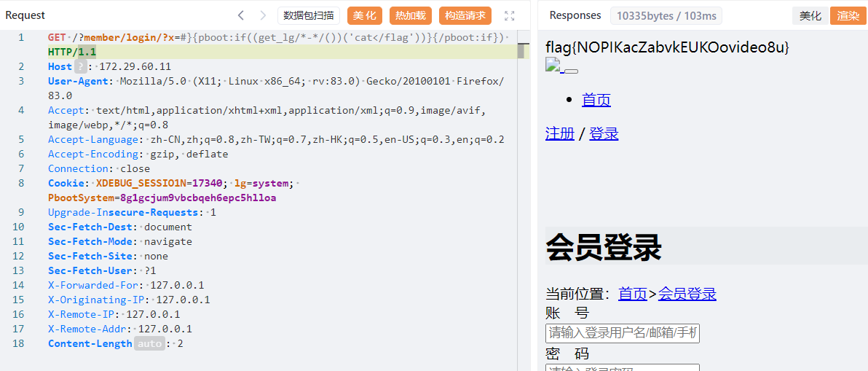This screenshot has height=371, width=868.
Task: Follow the 登录 login link
Action: coord(604,133)
